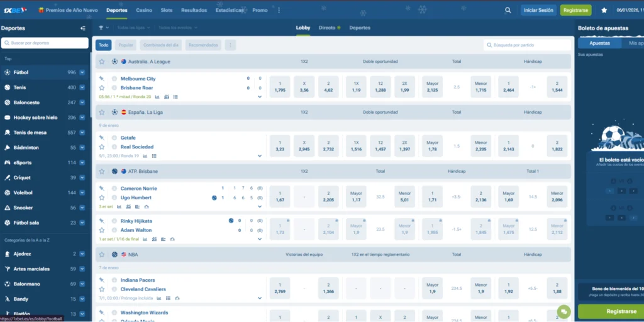Click the favorites star in top bar
The width and height of the screenshot is (644, 322).
click(604, 10)
